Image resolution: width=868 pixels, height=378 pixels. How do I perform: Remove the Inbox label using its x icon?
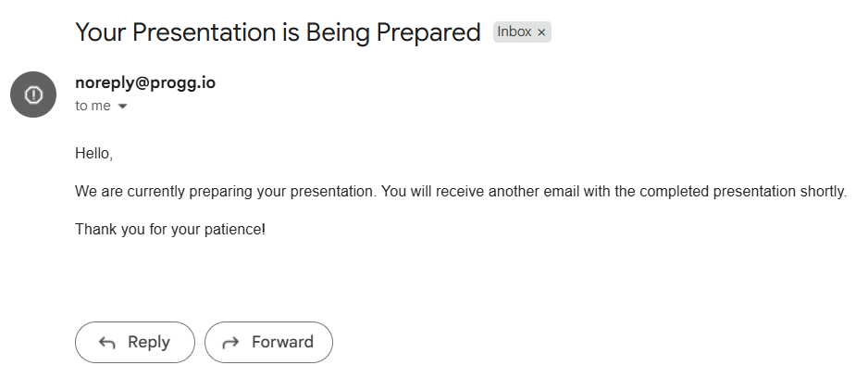coord(541,32)
